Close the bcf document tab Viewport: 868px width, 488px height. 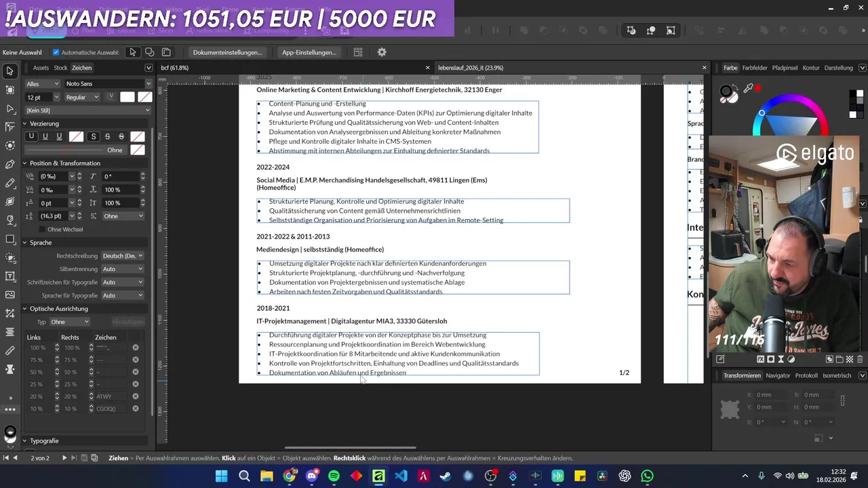click(428, 68)
